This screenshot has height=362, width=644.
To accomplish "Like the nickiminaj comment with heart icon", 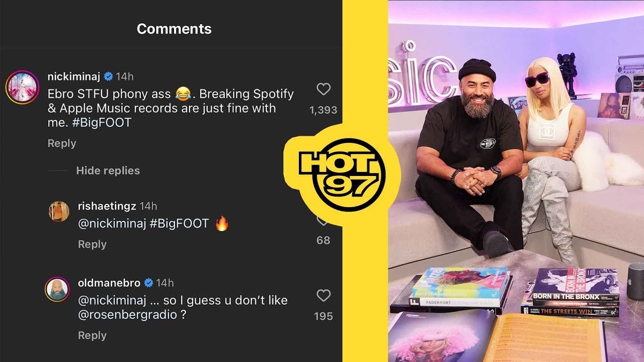I will 324,89.
